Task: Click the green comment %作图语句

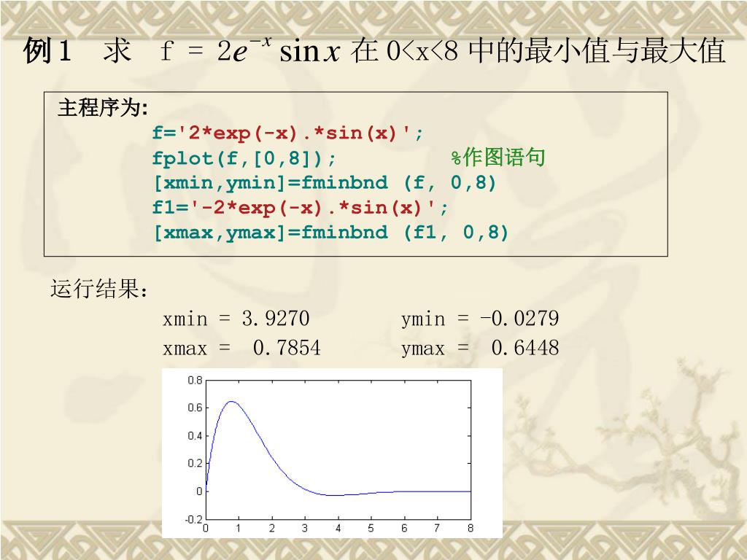Action: pyautogui.click(x=498, y=157)
